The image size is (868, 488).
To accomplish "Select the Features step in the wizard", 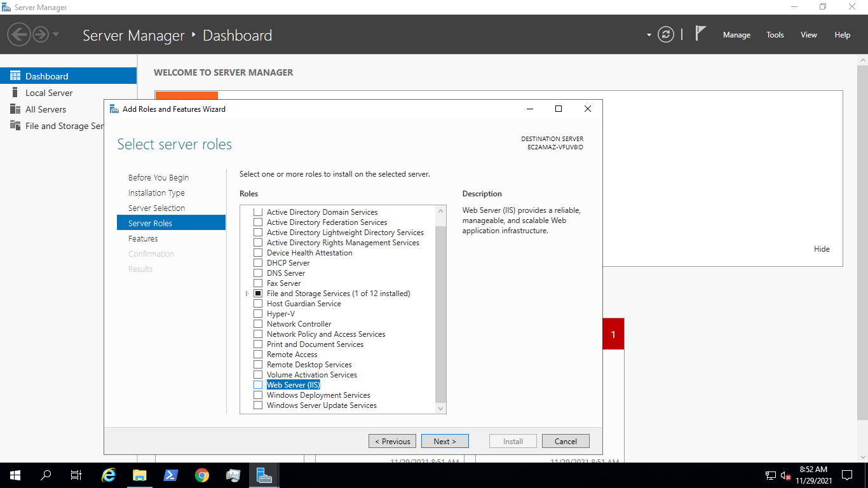I will pos(143,238).
